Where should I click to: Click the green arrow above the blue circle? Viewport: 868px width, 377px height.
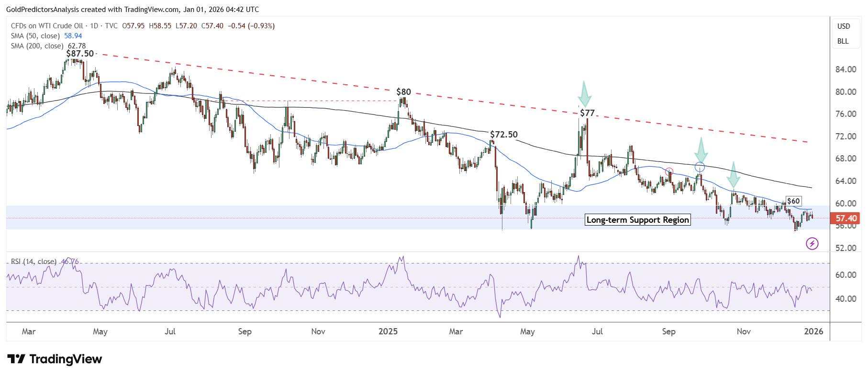pyautogui.click(x=701, y=150)
